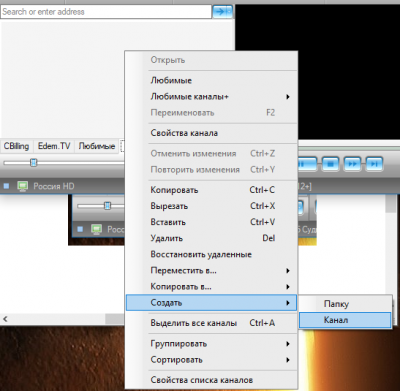Click the blue Go arrow beside address bar
Screen dimensions: 400x391
[222, 12]
